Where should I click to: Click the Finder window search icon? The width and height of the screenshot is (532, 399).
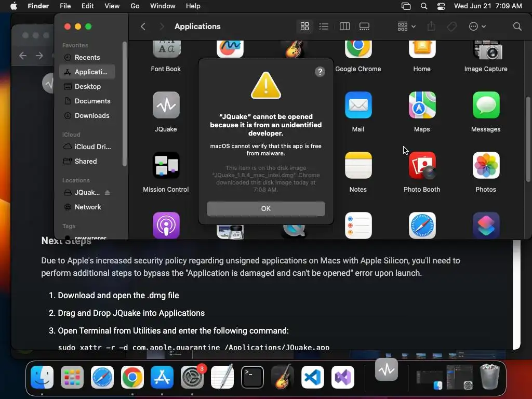tap(517, 26)
